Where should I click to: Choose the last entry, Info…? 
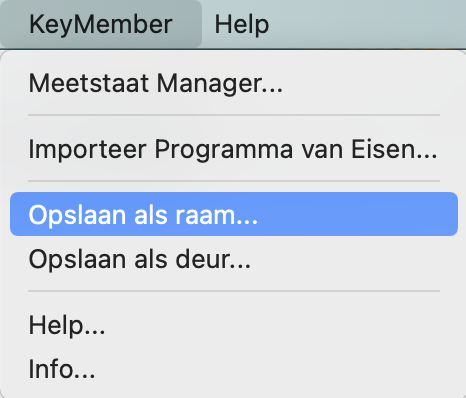coord(234,369)
